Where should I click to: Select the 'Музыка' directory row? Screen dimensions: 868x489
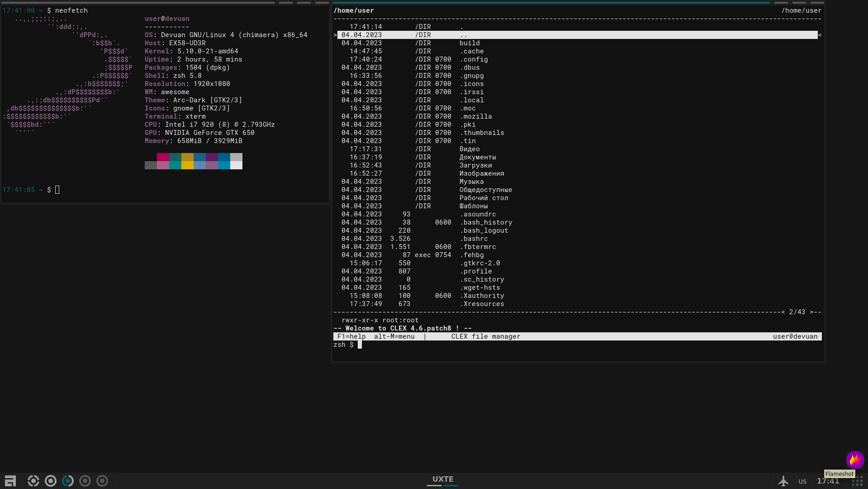tap(578, 182)
